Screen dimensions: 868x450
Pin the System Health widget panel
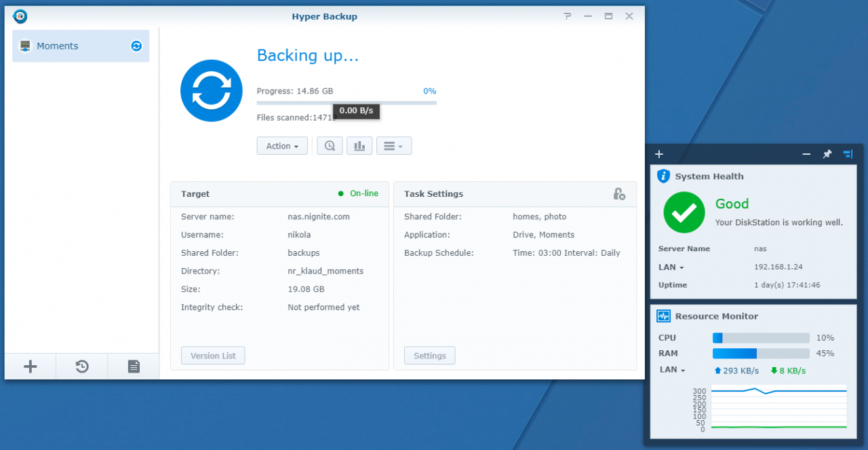[x=827, y=154]
